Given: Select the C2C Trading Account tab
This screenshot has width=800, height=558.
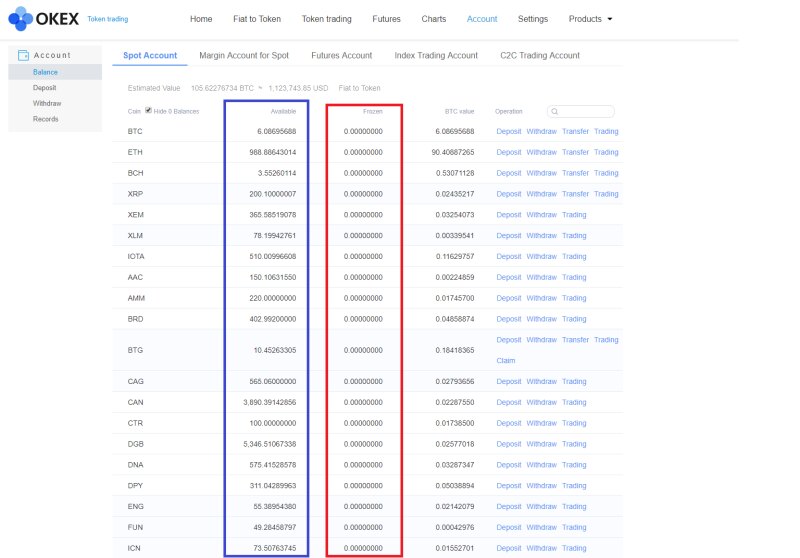Looking at the screenshot, I should [540, 56].
